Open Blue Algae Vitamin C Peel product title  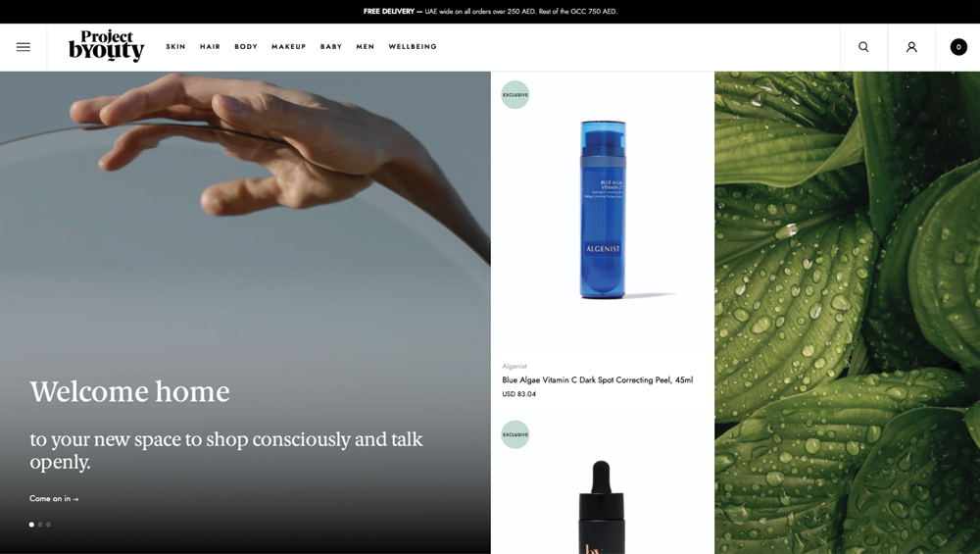pyautogui.click(x=598, y=379)
